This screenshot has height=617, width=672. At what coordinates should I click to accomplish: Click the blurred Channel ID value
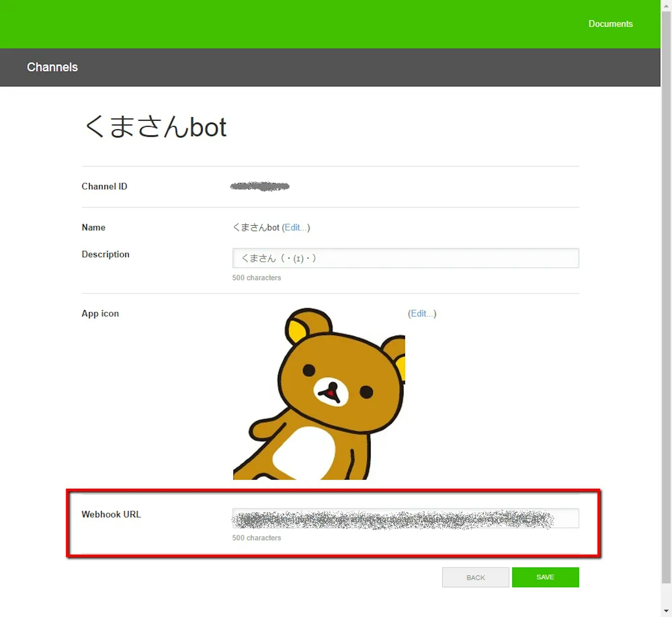point(260,186)
